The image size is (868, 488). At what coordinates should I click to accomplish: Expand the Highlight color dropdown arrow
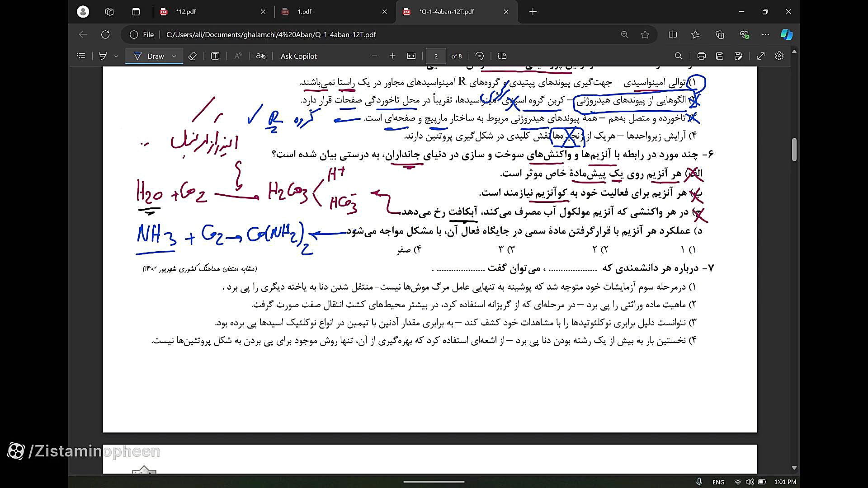116,56
